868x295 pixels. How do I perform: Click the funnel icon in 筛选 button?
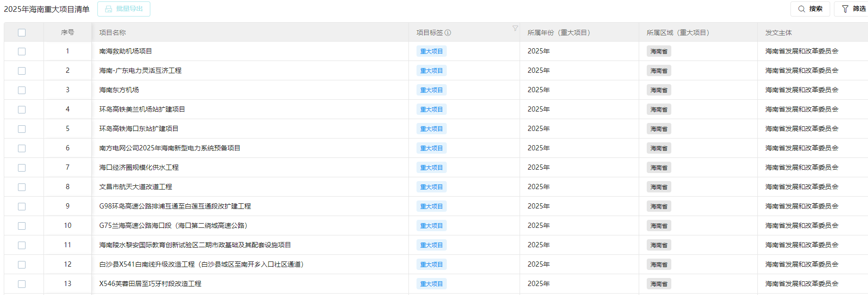click(845, 9)
